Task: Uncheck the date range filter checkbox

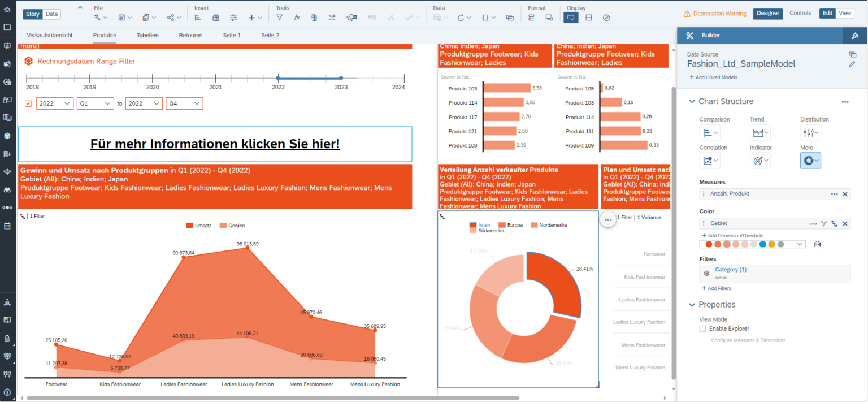Action: pos(28,103)
